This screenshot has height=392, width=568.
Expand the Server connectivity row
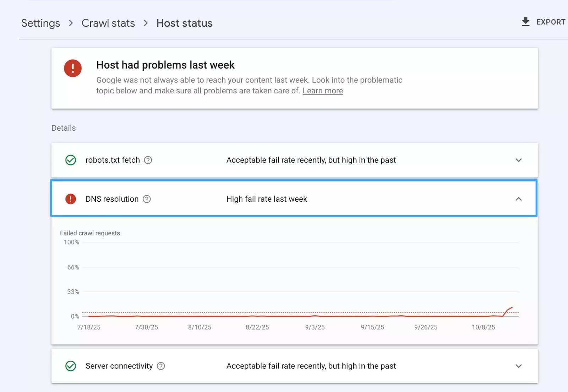(519, 366)
